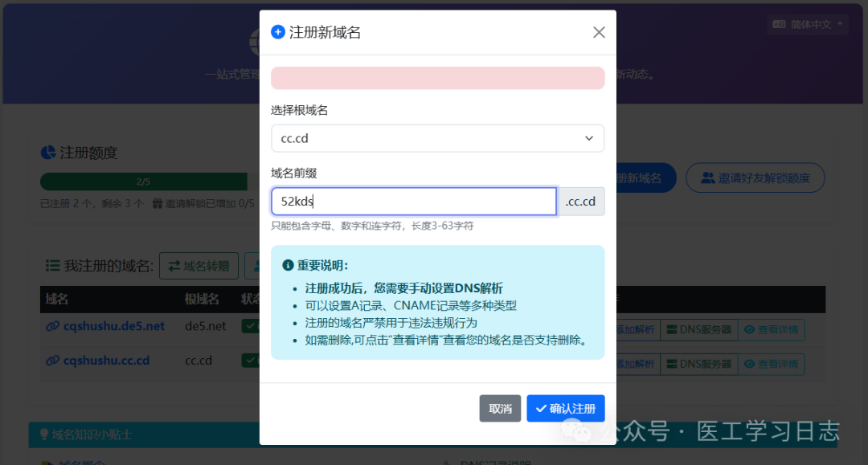Click the .cc.cd suffix box next to the prefix field

point(581,201)
